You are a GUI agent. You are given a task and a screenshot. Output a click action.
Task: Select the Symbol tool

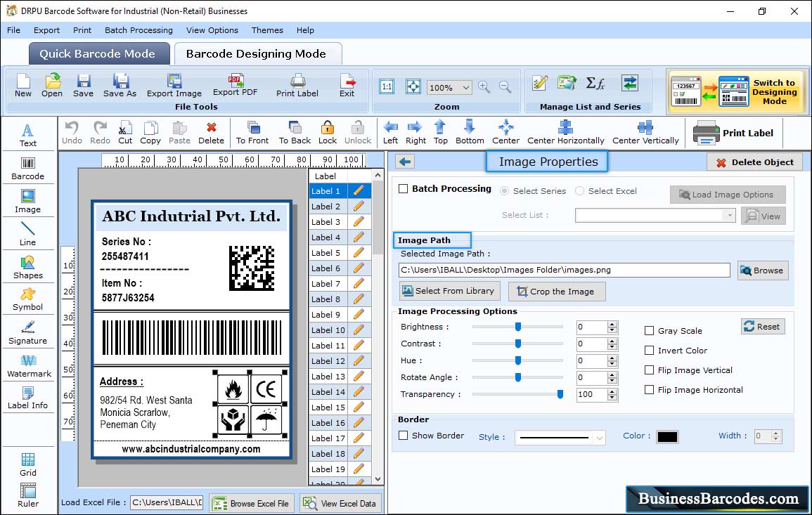click(x=28, y=299)
